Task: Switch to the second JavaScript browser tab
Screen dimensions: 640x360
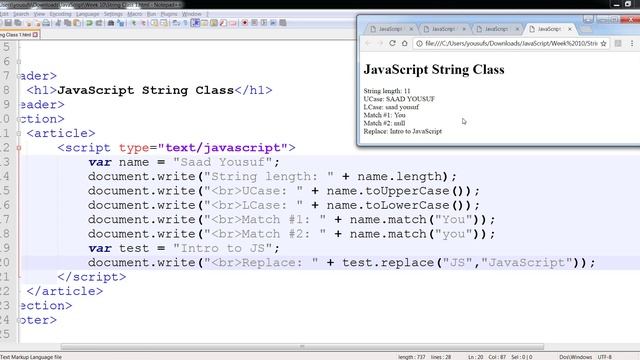Action: (443, 29)
